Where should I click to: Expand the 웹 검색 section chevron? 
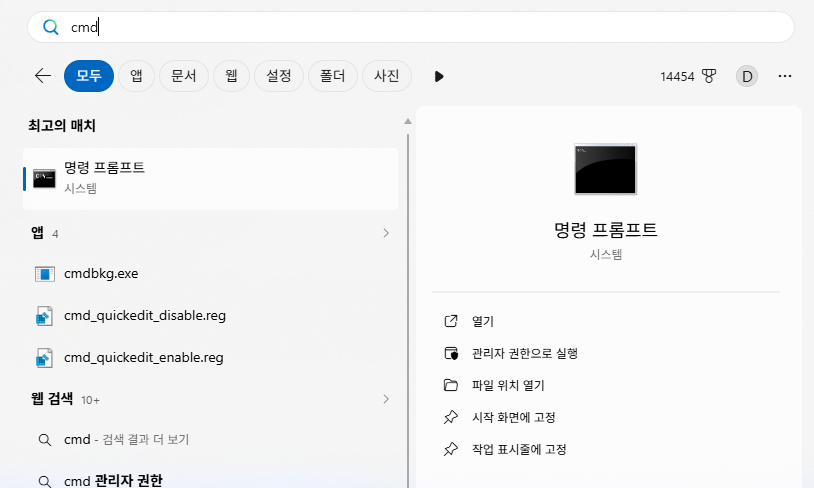(386, 399)
